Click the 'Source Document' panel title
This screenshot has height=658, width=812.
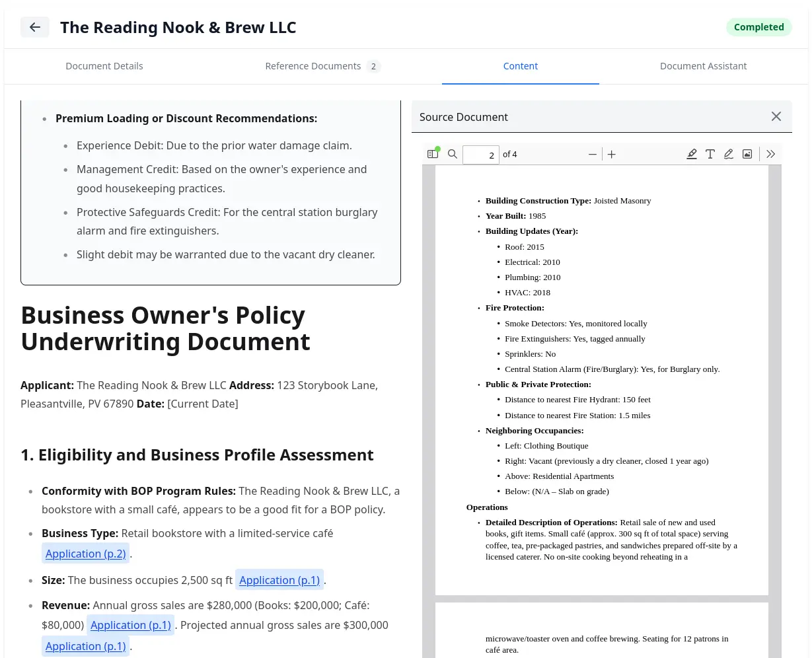click(464, 117)
